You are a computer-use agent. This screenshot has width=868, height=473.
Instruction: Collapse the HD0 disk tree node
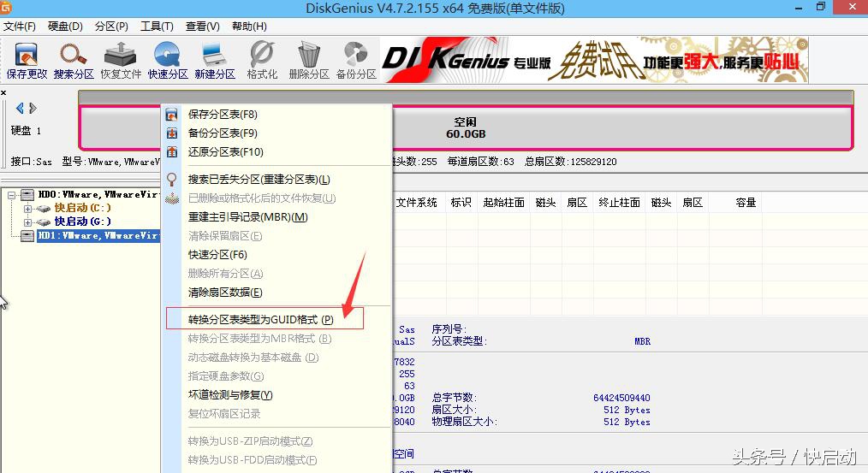12,195
